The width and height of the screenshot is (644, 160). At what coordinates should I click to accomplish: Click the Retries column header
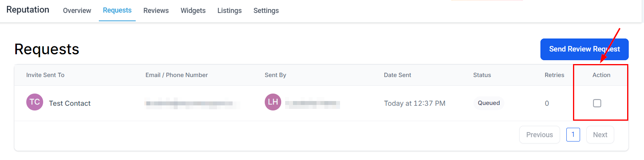click(x=554, y=75)
